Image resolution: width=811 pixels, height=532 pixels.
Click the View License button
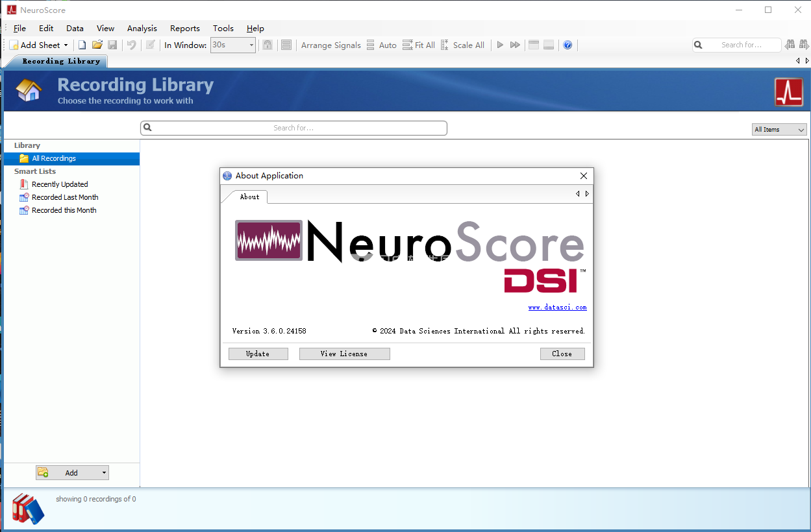(344, 354)
